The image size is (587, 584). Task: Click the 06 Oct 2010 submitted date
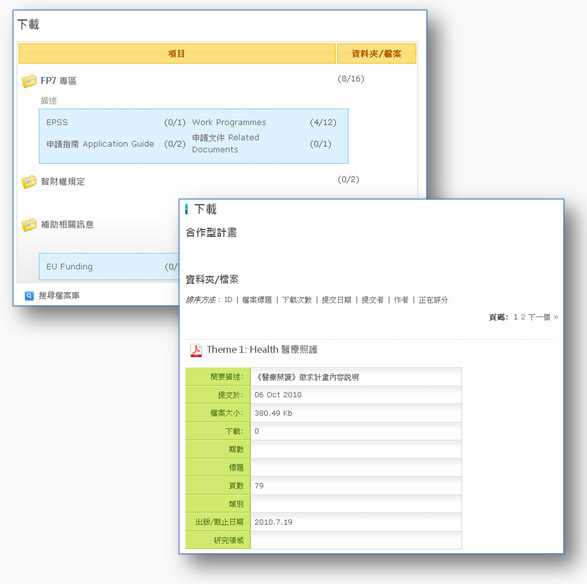(x=278, y=395)
